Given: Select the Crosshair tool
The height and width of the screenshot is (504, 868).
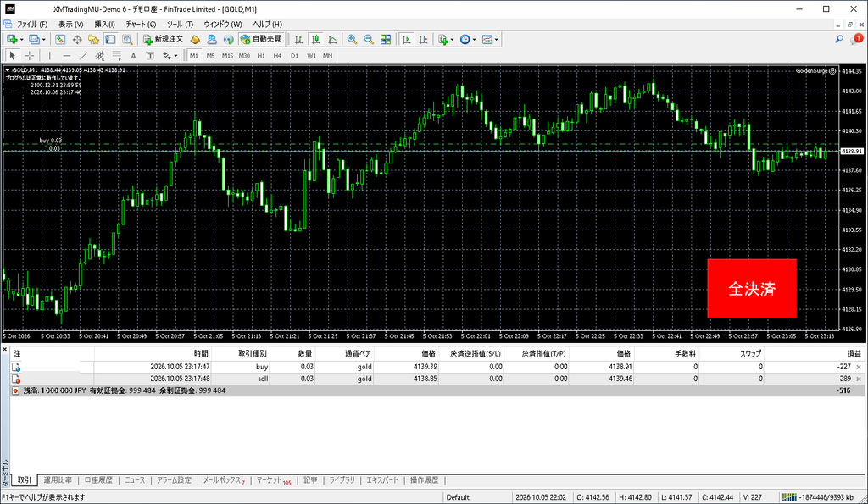Looking at the screenshot, I should (30, 55).
